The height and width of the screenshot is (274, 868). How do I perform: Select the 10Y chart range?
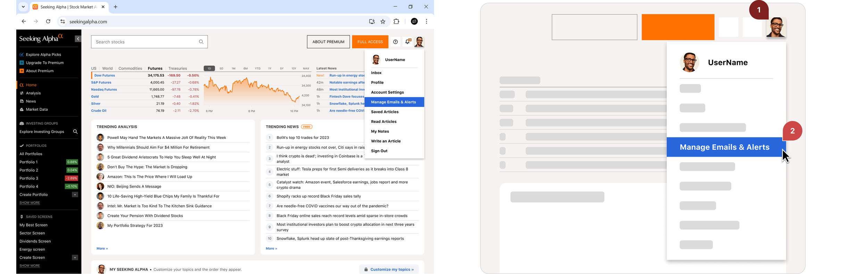pyautogui.click(x=294, y=68)
